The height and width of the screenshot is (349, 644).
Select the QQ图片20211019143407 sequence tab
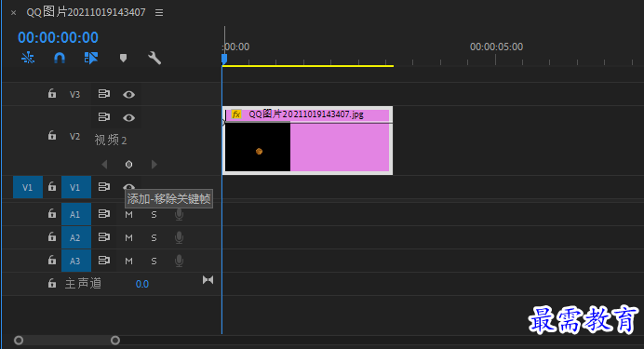(86, 12)
